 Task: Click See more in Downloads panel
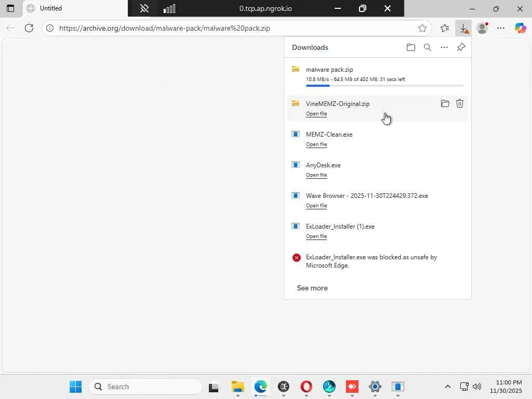click(x=312, y=288)
